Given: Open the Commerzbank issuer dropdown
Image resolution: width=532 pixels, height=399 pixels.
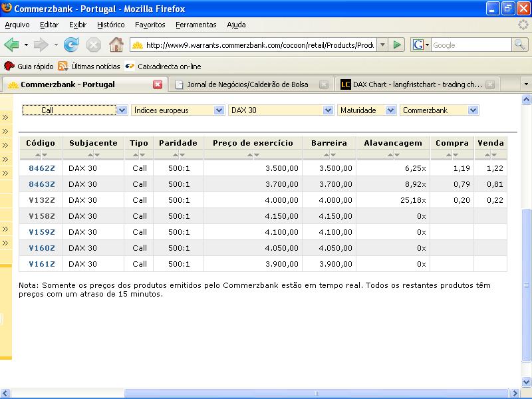Looking at the screenshot, I should 440,110.
